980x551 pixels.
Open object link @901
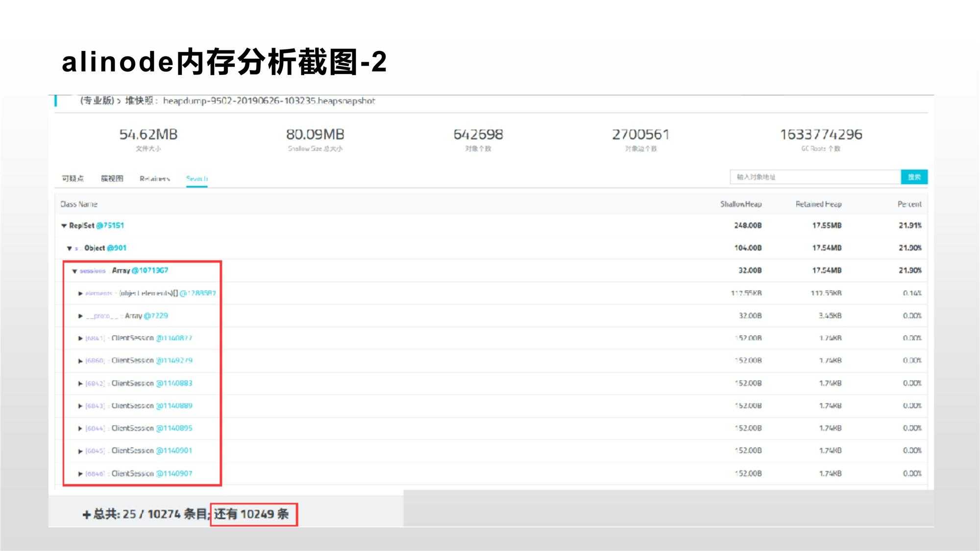[x=117, y=248]
